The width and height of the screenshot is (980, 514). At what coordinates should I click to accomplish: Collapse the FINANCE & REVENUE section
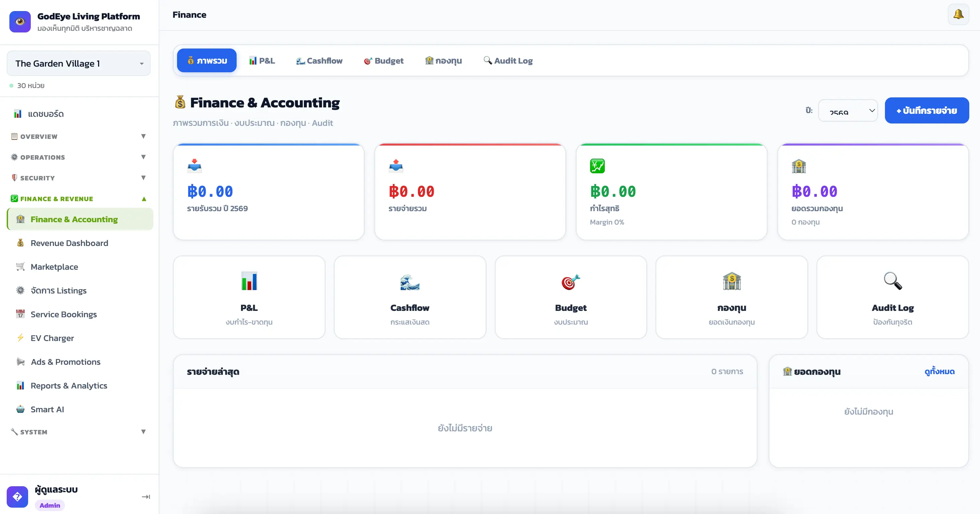(x=78, y=198)
